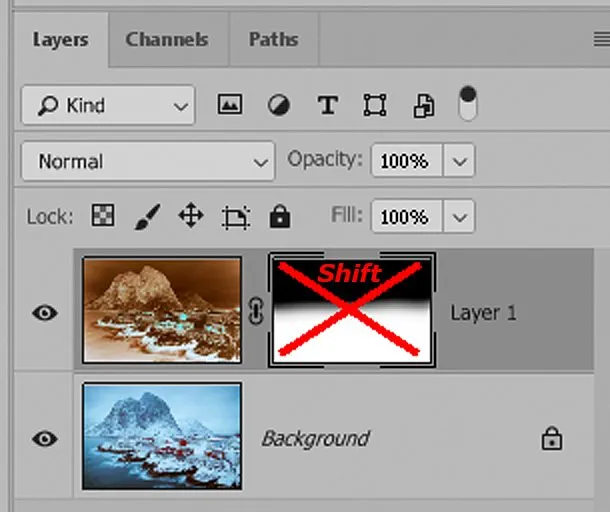This screenshot has height=512, width=610.
Task: Switch to the Channels tab
Action: (x=167, y=40)
